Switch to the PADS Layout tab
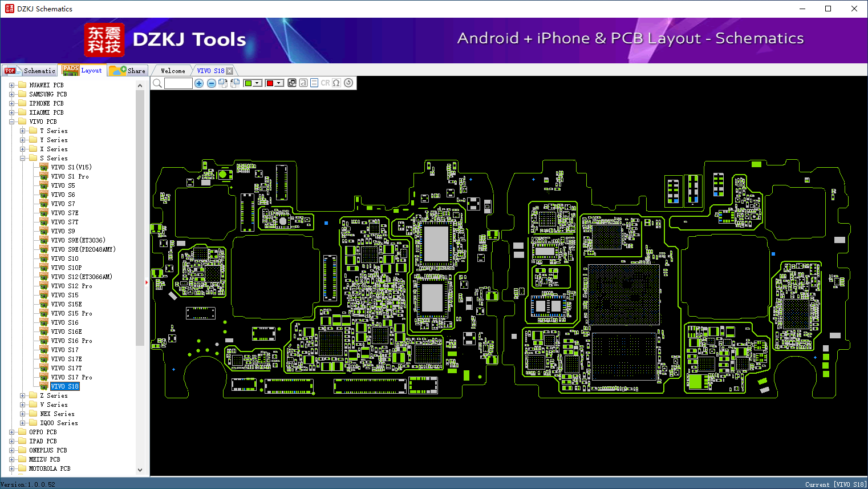The image size is (868, 489). [83, 70]
